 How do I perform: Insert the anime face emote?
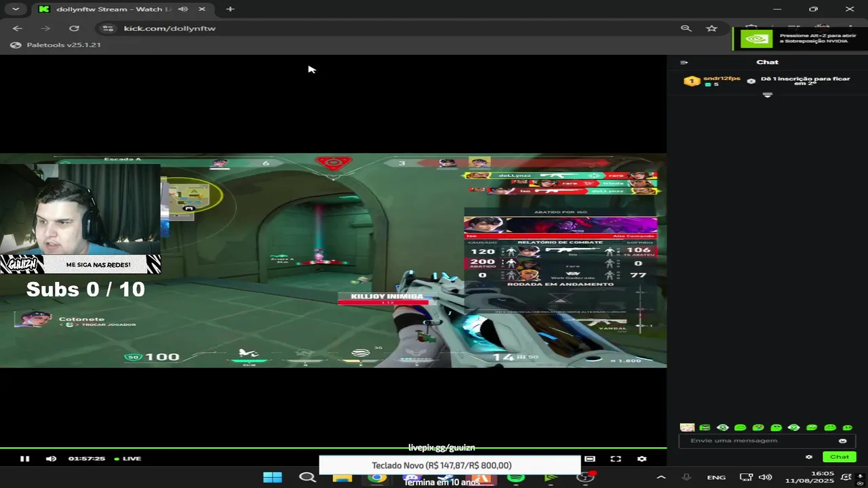pyautogui.click(x=687, y=428)
